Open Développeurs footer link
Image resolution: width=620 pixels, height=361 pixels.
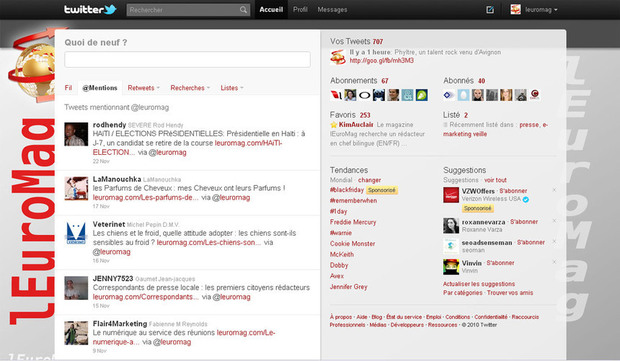(x=407, y=325)
